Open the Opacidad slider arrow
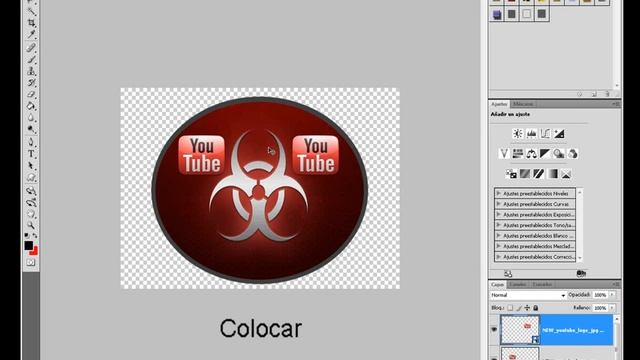This screenshot has height=360, width=640. click(612, 295)
